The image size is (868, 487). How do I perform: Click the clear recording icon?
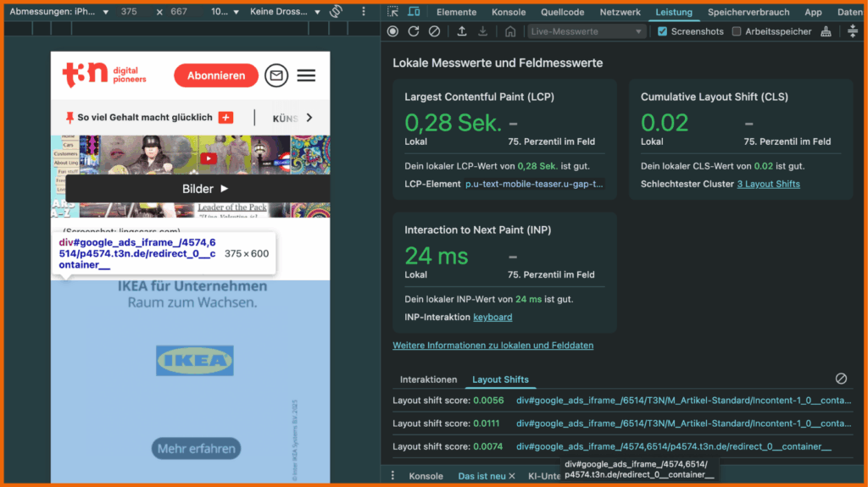[x=434, y=31]
